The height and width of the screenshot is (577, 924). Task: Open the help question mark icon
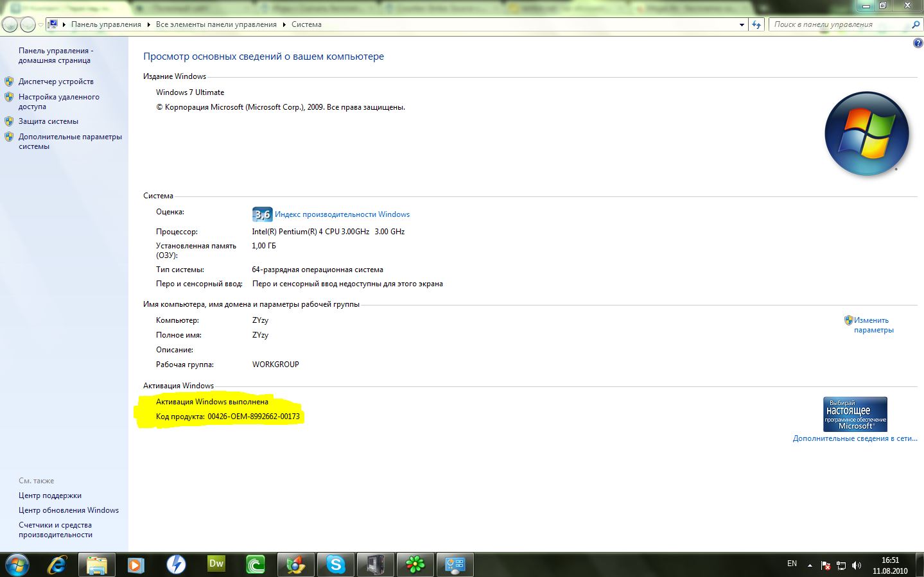[918, 44]
